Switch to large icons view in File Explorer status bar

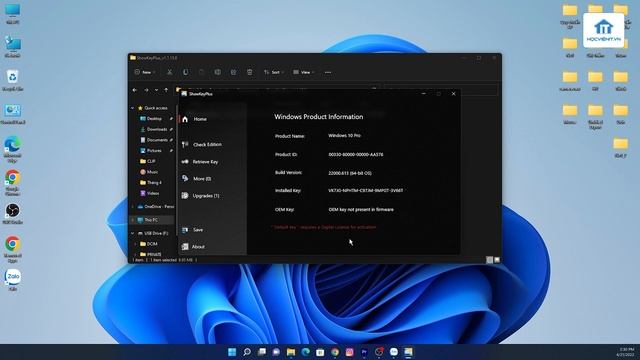tap(497, 260)
